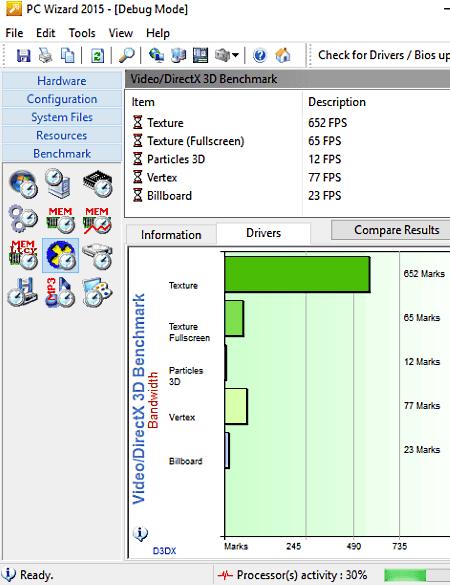This screenshot has height=585, width=450.
Task: Open the Edit menu
Action: tap(46, 33)
